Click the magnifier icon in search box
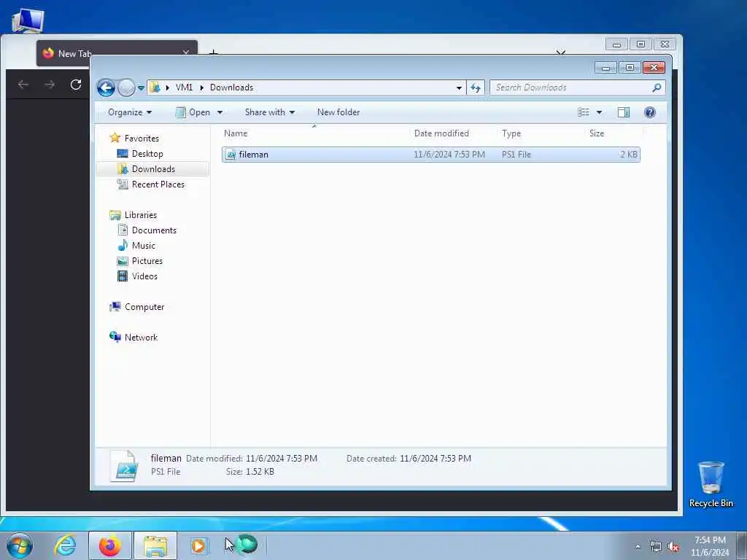This screenshot has width=747, height=560. click(x=657, y=87)
